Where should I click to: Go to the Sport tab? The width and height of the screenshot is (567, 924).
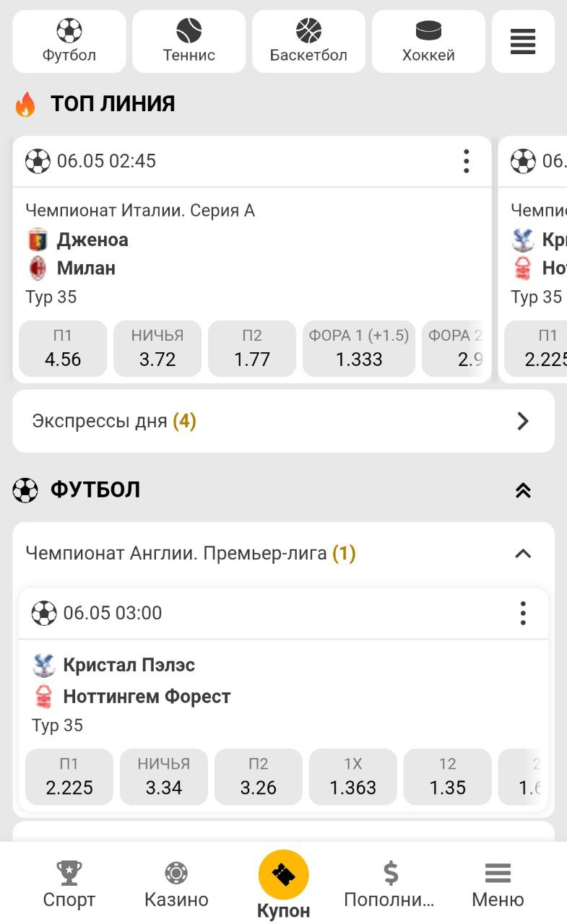69,884
